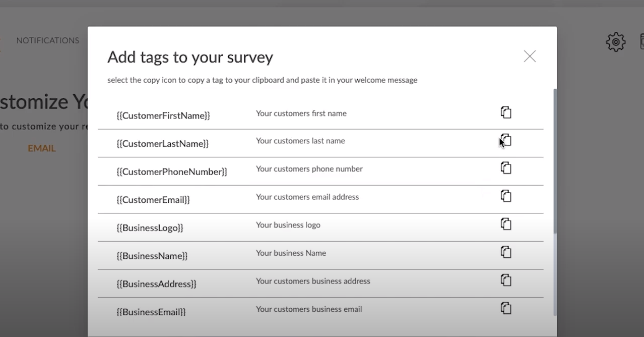Switch to the EMAIL tab
The height and width of the screenshot is (337, 644).
click(42, 148)
